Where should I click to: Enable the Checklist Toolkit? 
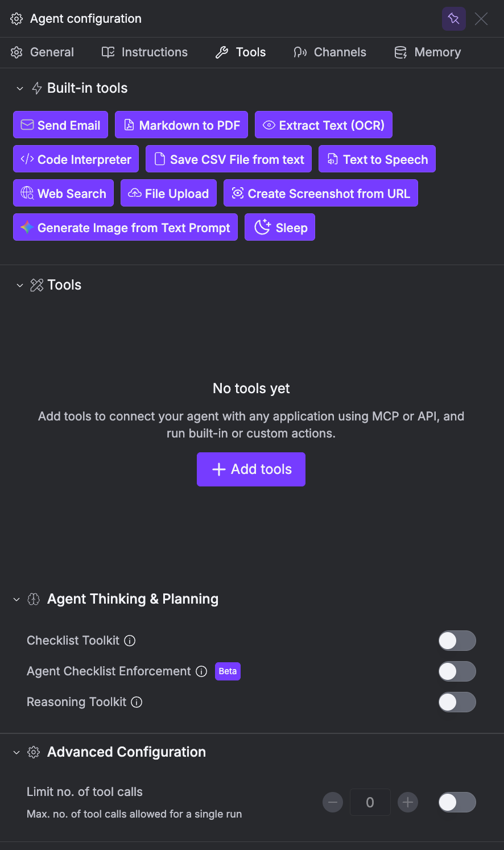(457, 641)
